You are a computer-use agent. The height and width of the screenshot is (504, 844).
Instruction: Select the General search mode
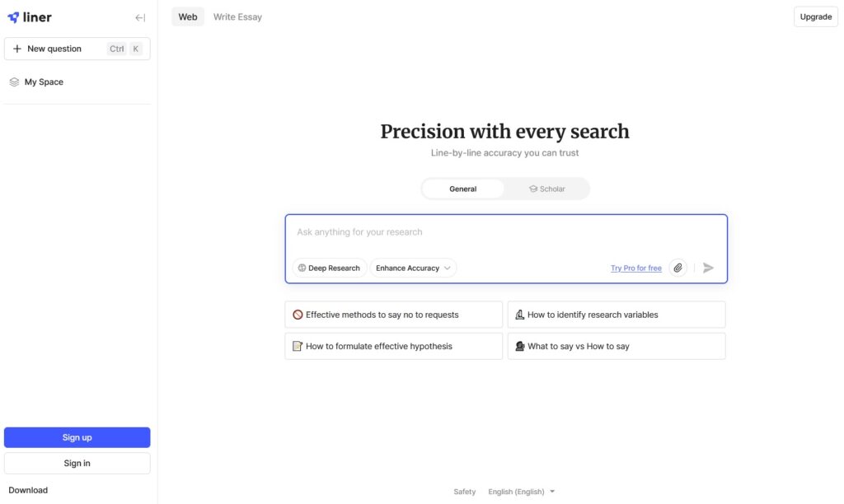[463, 189]
